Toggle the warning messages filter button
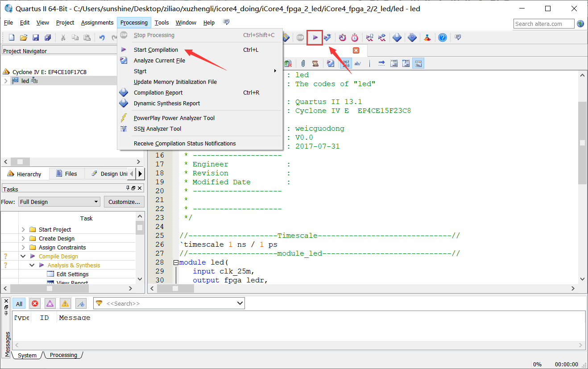588x369 pixels. (x=65, y=304)
